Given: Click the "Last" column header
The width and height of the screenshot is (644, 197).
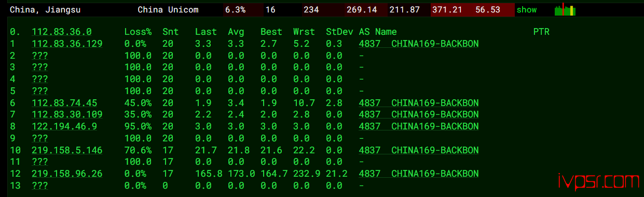Looking at the screenshot, I should (x=206, y=32).
